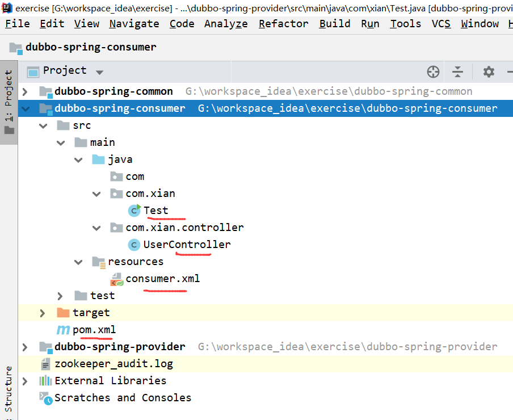Expand the dubbo-spring-common module

pyautogui.click(x=25, y=91)
